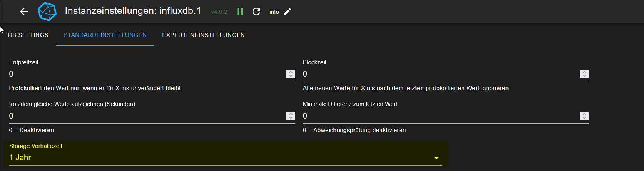Click the Minimale Differenz input field
644x171 pixels.
point(439,116)
